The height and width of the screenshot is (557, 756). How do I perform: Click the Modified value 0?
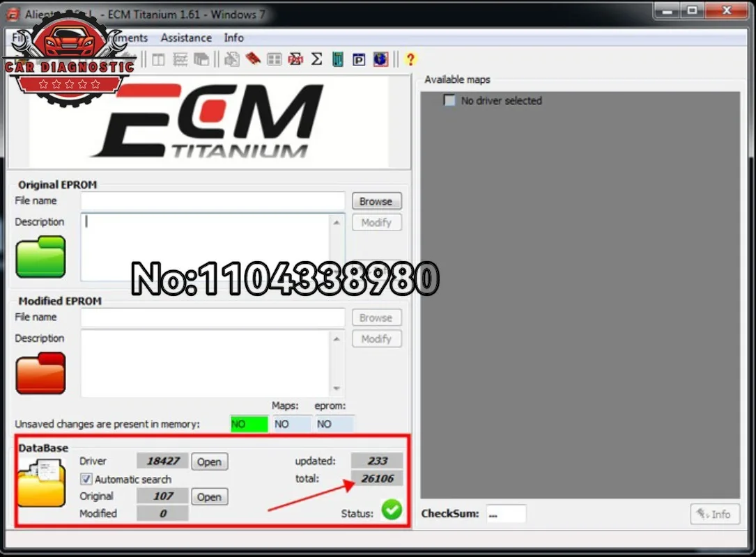[162, 514]
